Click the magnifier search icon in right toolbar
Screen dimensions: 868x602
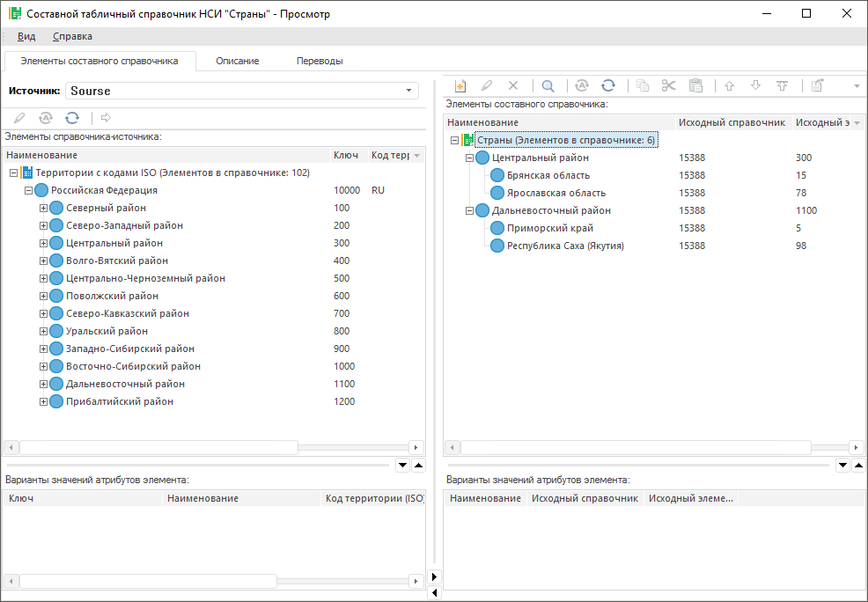pos(548,86)
